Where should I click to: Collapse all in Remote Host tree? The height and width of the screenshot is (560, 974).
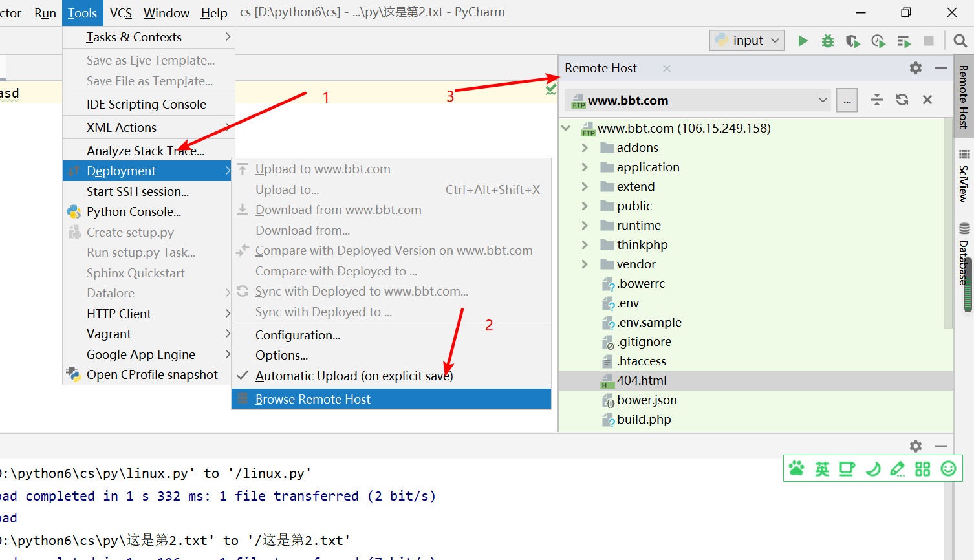click(x=877, y=100)
